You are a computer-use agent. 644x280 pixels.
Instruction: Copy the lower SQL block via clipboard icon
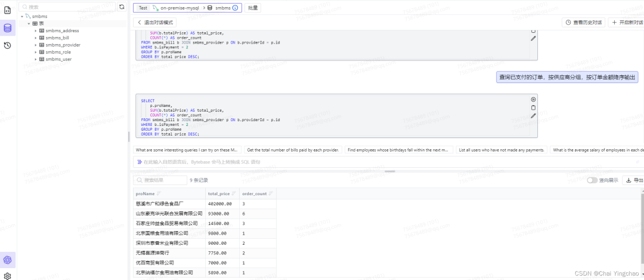[533, 107]
